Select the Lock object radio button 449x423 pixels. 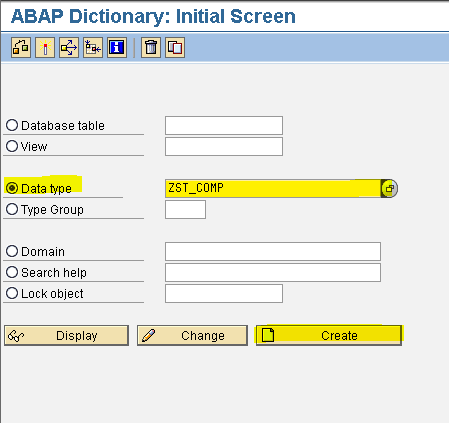(12, 293)
